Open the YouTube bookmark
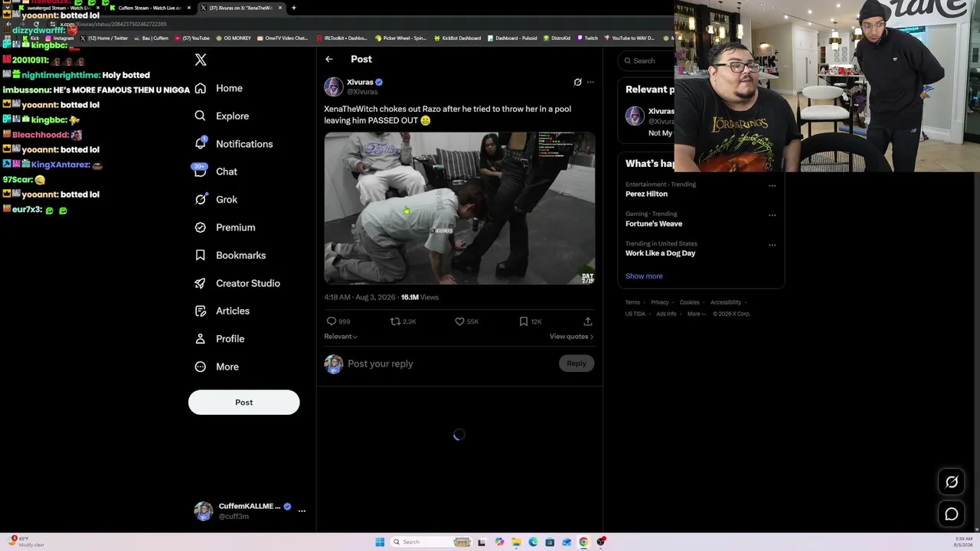Image resolution: width=980 pixels, height=551 pixels. point(192,38)
